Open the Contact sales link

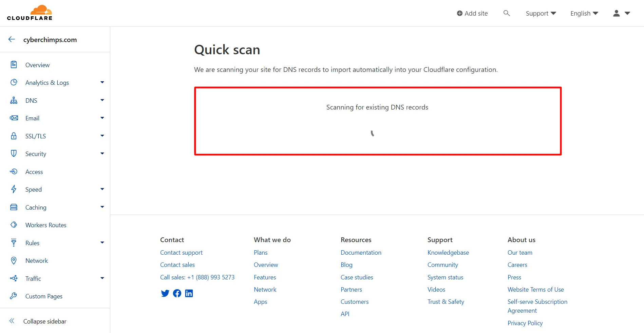177,265
